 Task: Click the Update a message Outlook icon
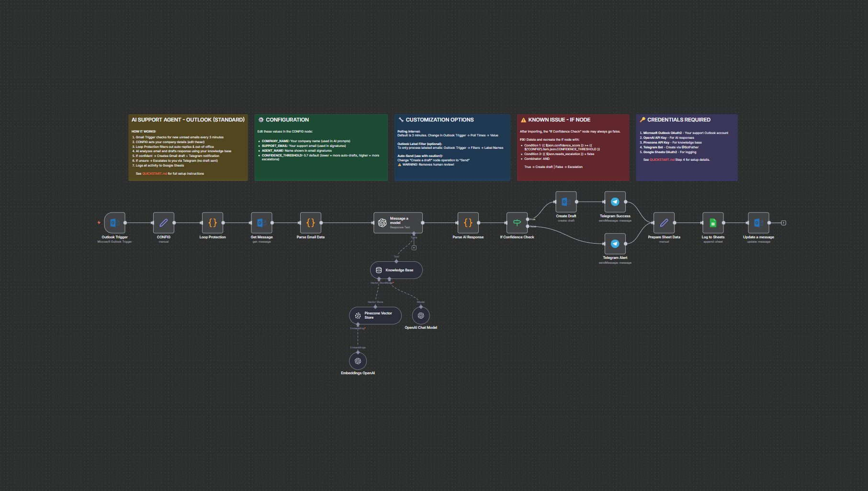tap(758, 223)
